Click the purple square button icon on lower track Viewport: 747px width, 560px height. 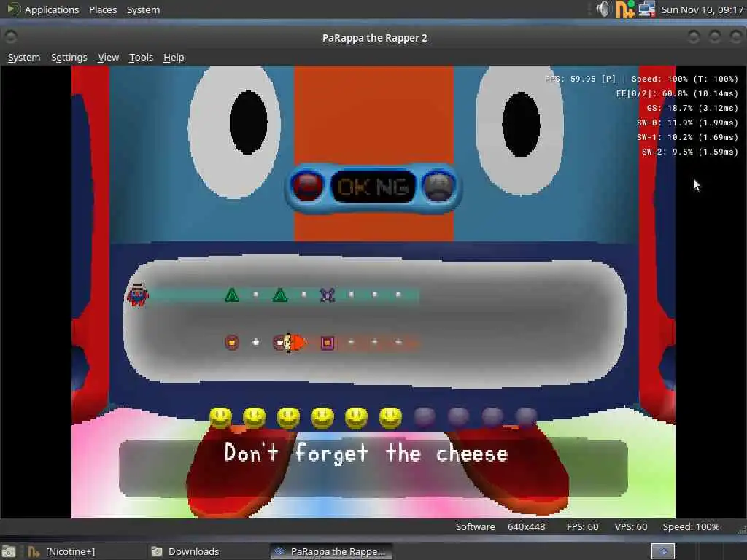pyautogui.click(x=328, y=343)
